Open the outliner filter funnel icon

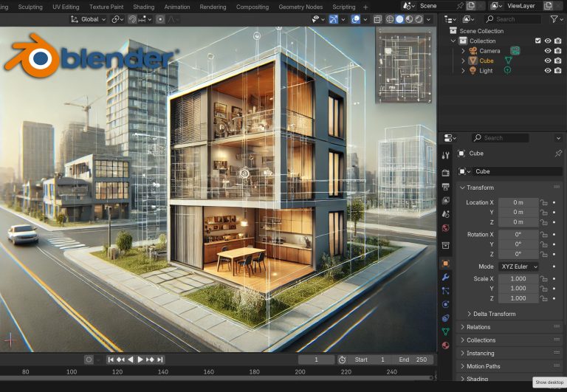point(554,19)
